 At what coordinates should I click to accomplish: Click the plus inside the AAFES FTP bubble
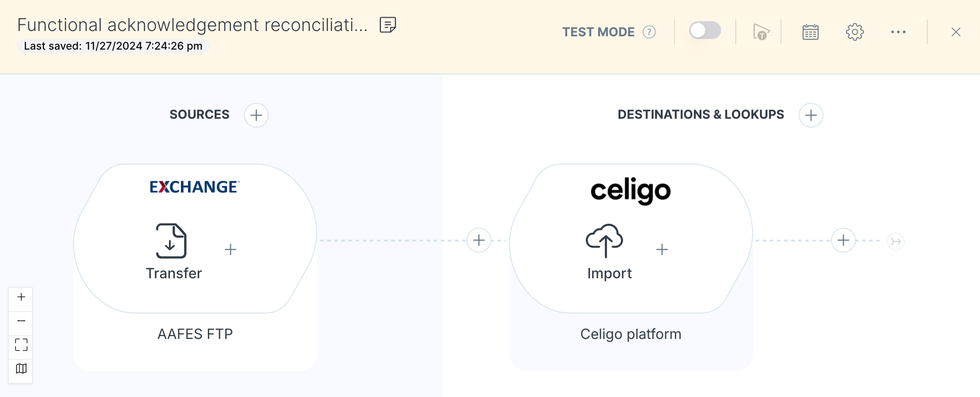pos(231,249)
